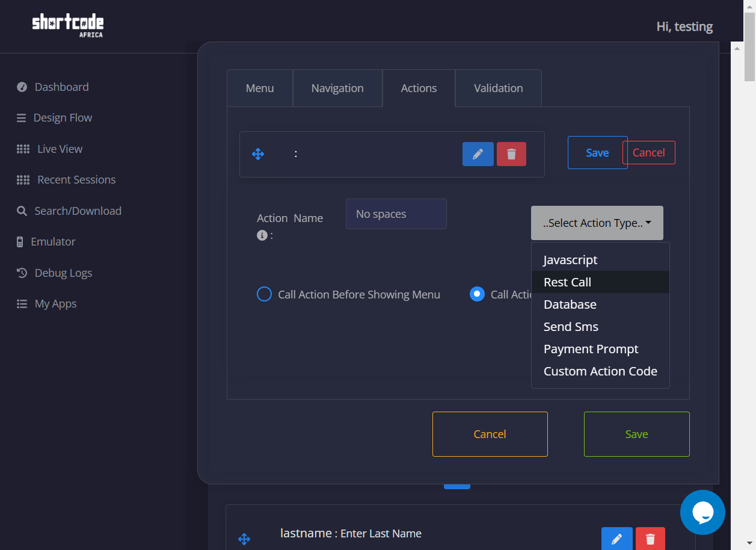Click the Emulator phone icon

(x=20, y=242)
